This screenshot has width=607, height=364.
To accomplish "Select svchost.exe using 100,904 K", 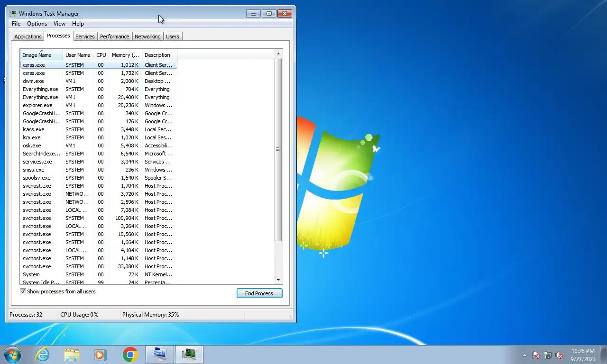I will [x=99, y=218].
